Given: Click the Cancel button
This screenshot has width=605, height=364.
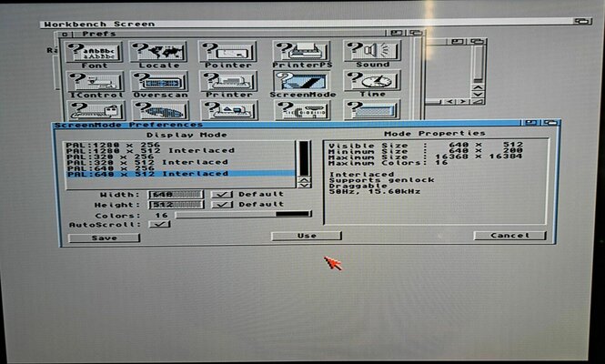Looking at the screenshot, I should click(509, 235).
